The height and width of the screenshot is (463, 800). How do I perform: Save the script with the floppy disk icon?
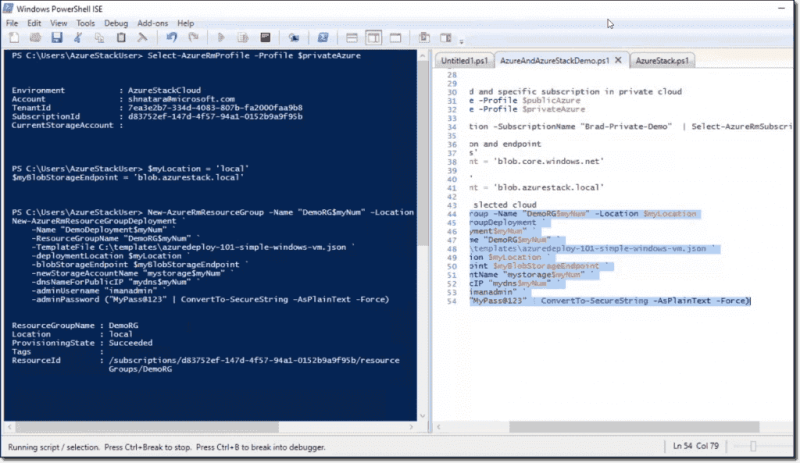tap(57, 37)
